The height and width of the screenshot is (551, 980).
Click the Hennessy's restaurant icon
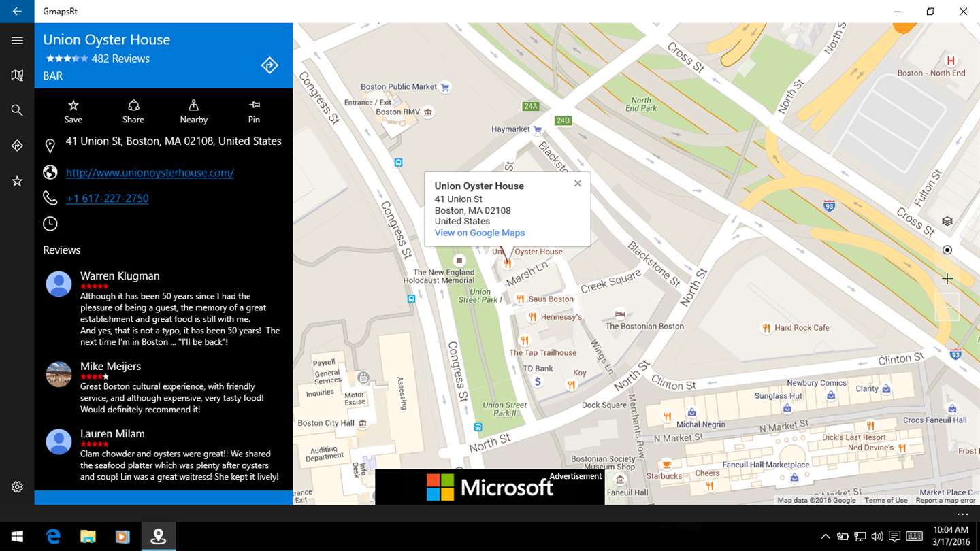click(x=533, y=316)
